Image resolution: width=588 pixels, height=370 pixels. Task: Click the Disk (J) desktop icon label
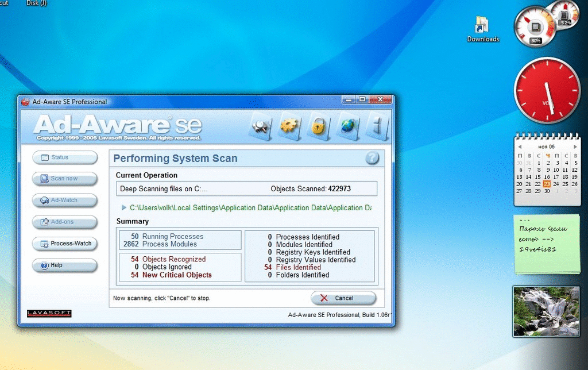click(x=36, y=3)
